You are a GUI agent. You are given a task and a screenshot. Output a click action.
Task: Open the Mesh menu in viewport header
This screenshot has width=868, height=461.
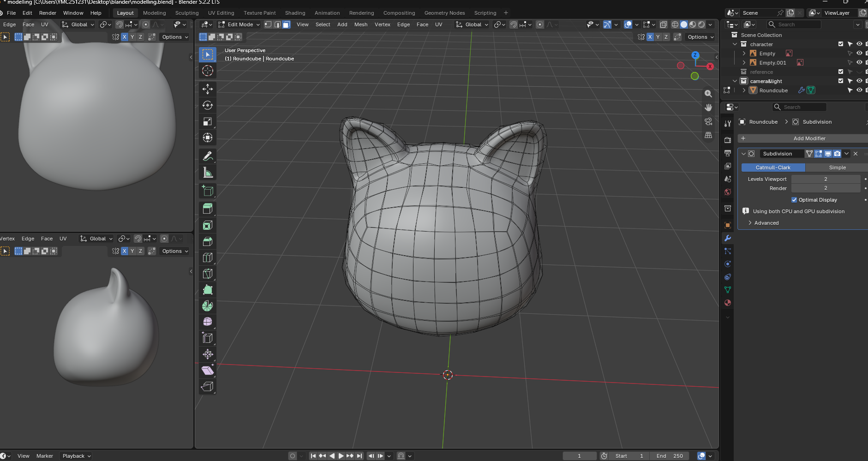pyautogui.click(x=361, y=24)
